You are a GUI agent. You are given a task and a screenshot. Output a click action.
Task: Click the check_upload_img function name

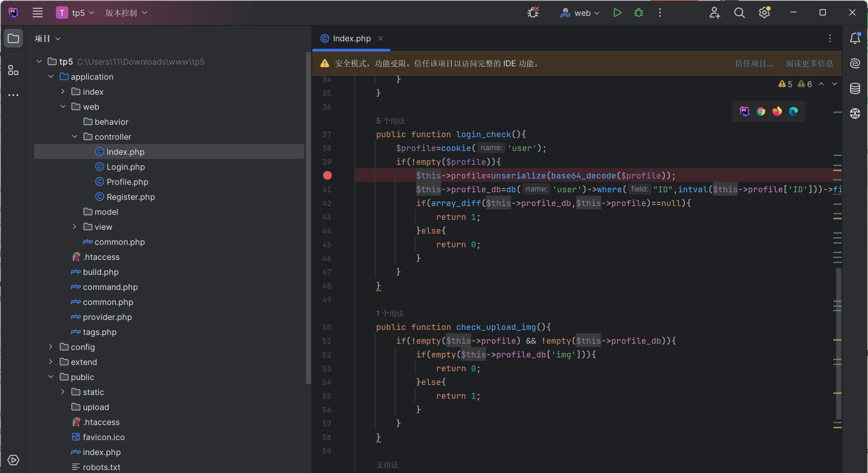click(496, 327)
